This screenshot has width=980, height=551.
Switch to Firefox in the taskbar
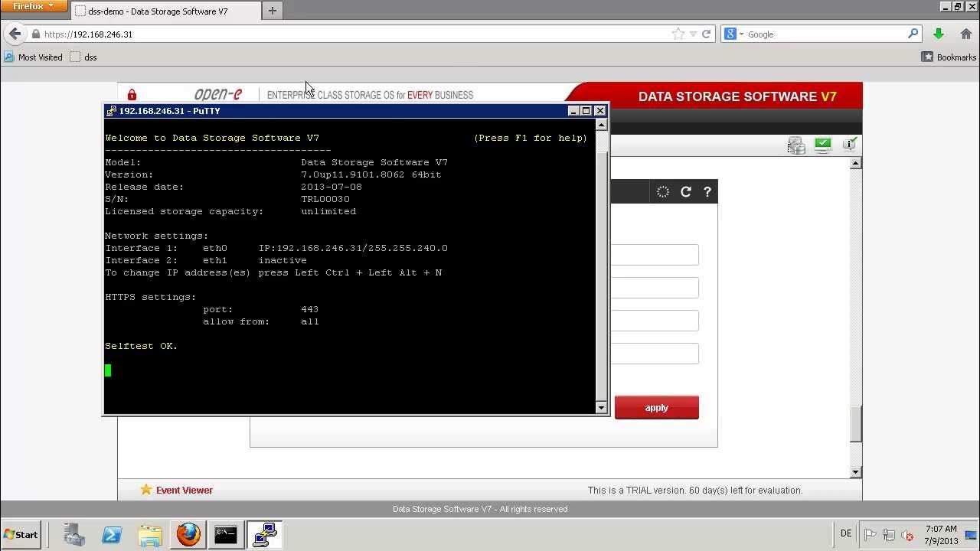(188, 535)
